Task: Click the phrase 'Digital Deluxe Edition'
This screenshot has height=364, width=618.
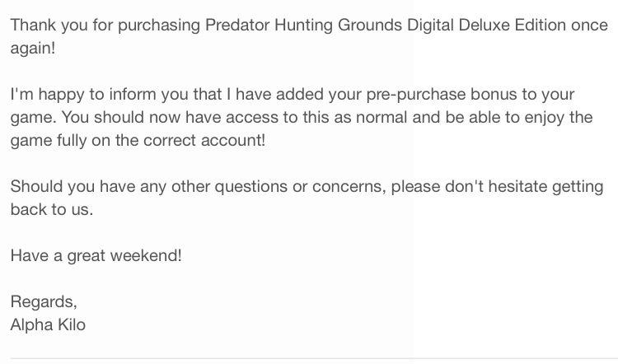Action: pos(486,25)
